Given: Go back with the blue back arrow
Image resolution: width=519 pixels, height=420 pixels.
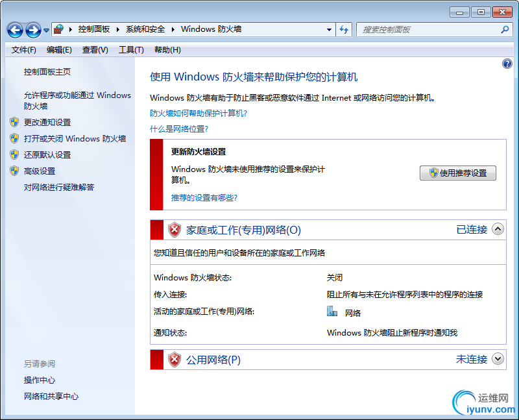Looking at the screenshot, I should point(15,30).
